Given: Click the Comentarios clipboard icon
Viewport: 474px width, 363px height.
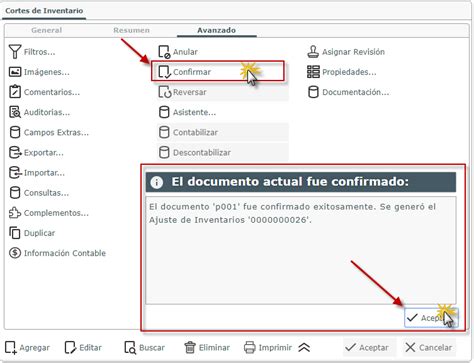Looking at the screenshot, I should [x=15, y=92].
